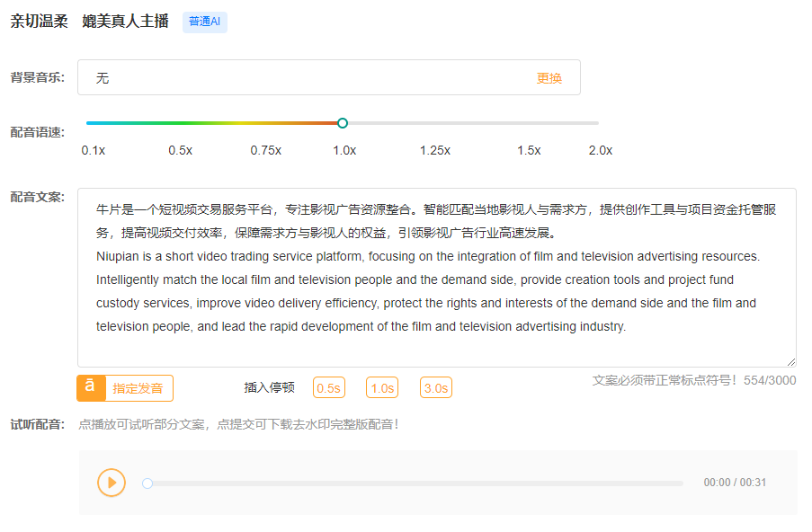The height and width of the screenshot is (532, 812).
Task: Insert a 0.5s pause
Action: 328,388
